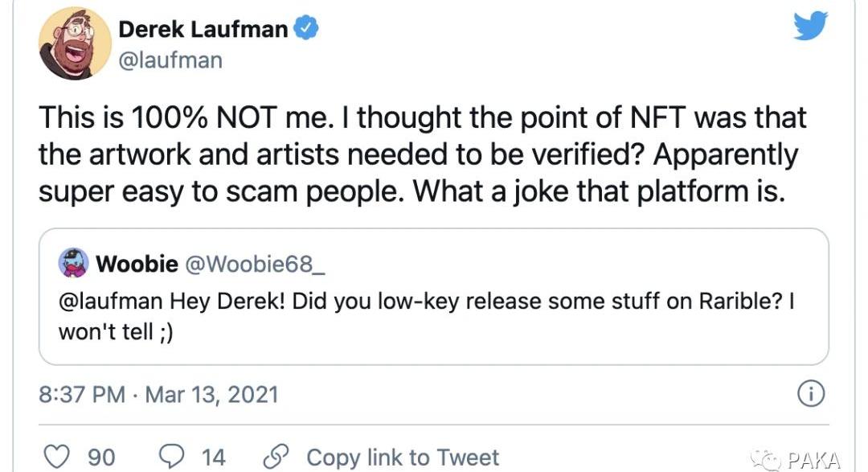868x472 pixels.
Task: Click Copy link to Tweet
Action: pos(403,458)
